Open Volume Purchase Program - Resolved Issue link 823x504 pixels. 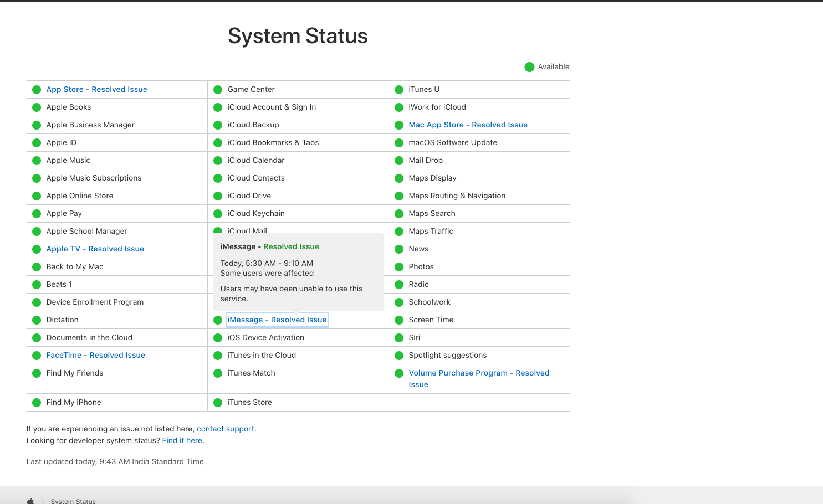click(x=479, y=379)
